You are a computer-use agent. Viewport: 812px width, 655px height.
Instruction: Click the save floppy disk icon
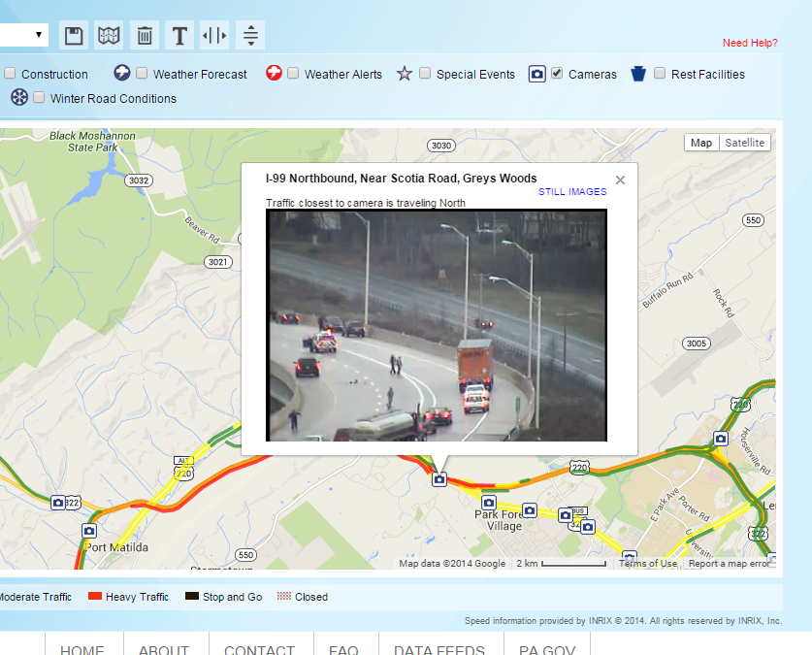click(74, 35)
